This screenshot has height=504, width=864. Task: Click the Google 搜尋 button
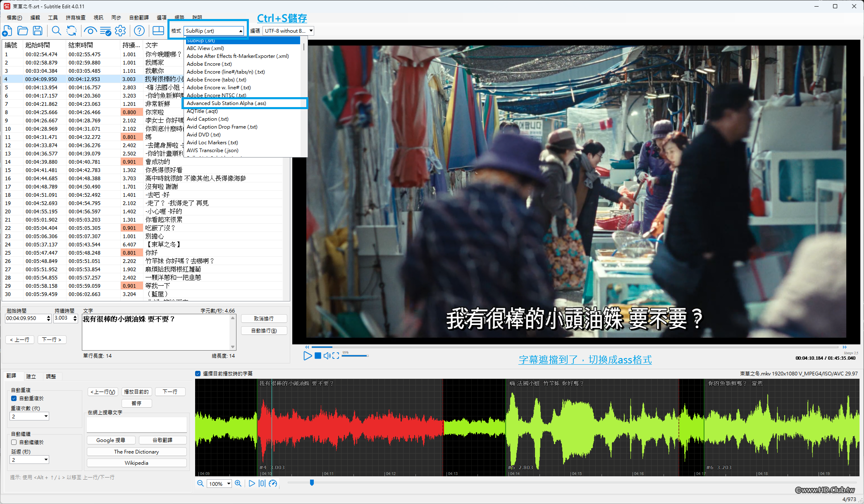coord(110,440)
